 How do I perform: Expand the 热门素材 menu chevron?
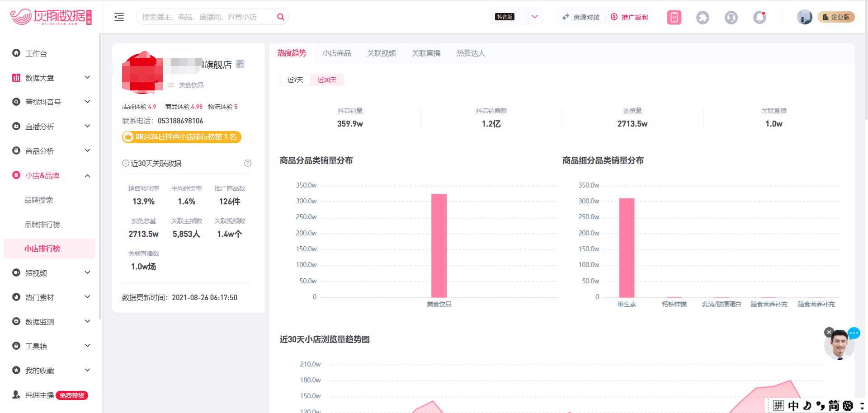point(88,297)
